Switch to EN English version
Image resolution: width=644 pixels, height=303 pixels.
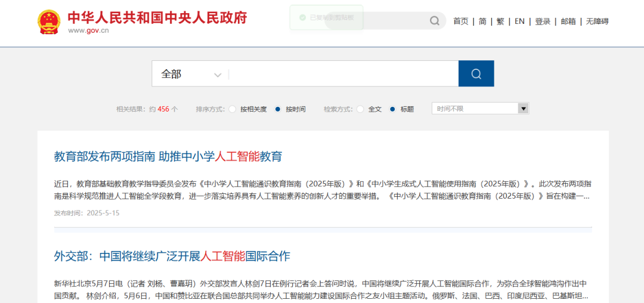519,21
